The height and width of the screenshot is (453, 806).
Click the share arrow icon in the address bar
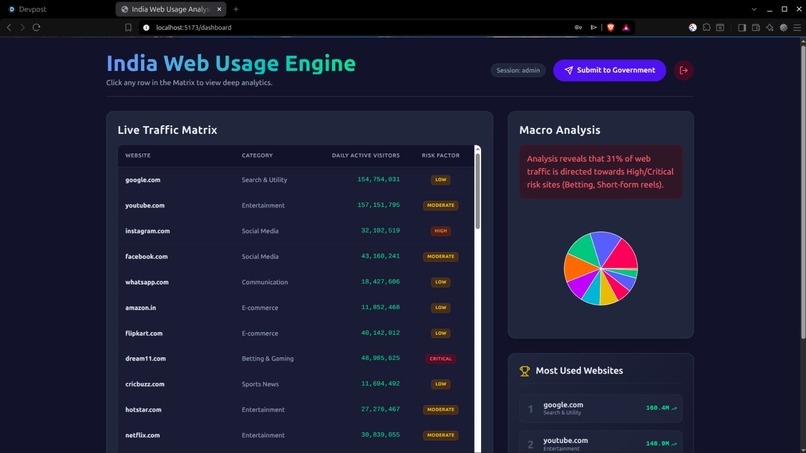click(x=593, y=27)
